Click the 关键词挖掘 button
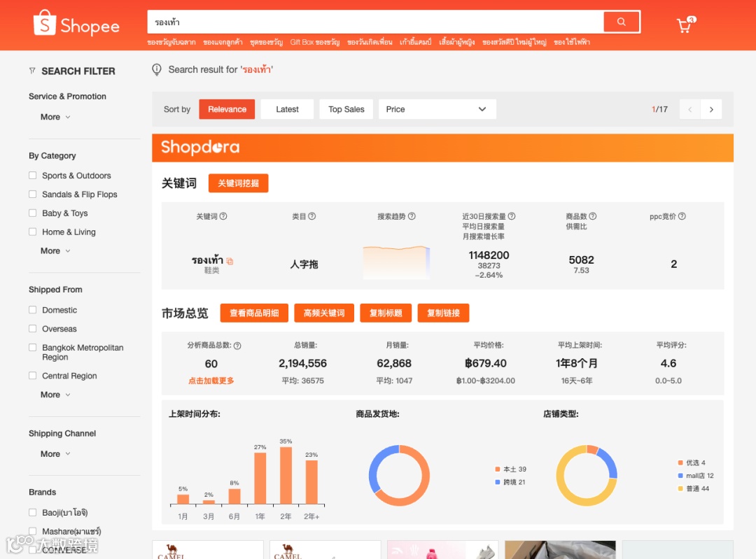This screenshot has height=559, width=756. coord(238,183)
